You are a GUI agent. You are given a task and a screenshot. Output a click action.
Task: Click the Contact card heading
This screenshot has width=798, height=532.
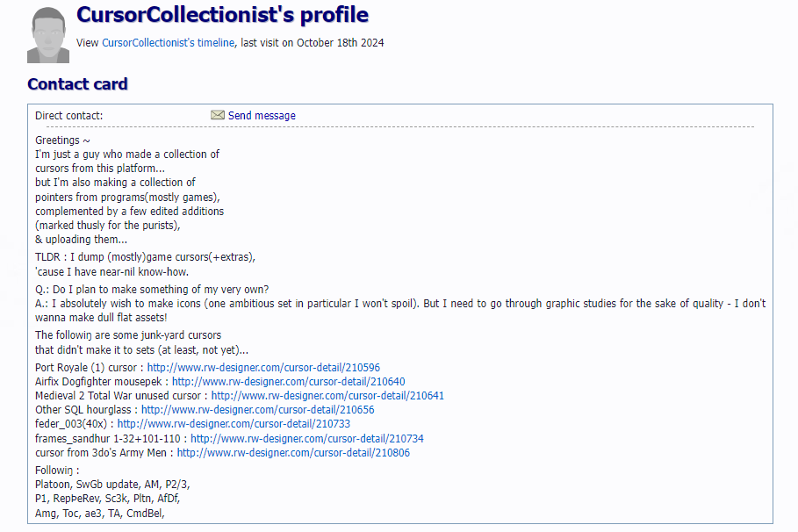[x=77, y=84]
